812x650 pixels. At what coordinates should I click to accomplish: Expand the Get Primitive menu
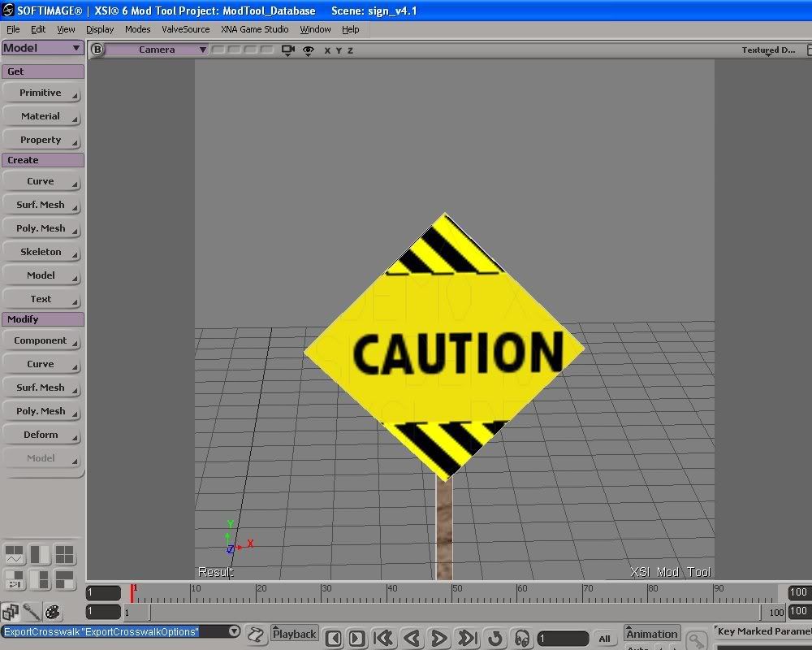pos(41,93)
